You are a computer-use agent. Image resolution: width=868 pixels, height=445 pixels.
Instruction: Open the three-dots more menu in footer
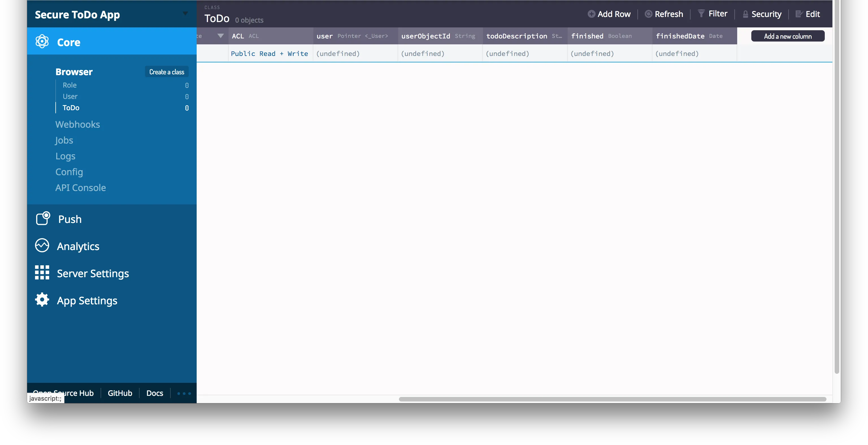184,393
